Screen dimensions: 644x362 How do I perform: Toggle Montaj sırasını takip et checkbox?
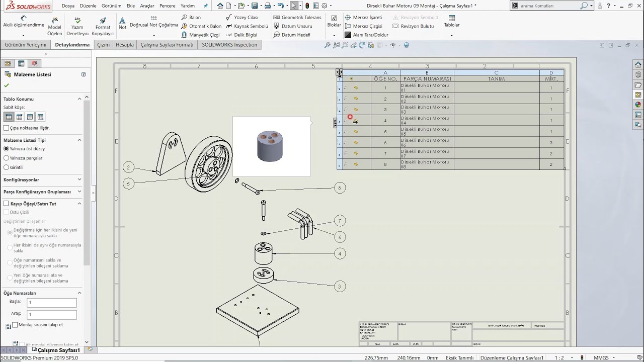pyautogui.click(x=15, y=325)
